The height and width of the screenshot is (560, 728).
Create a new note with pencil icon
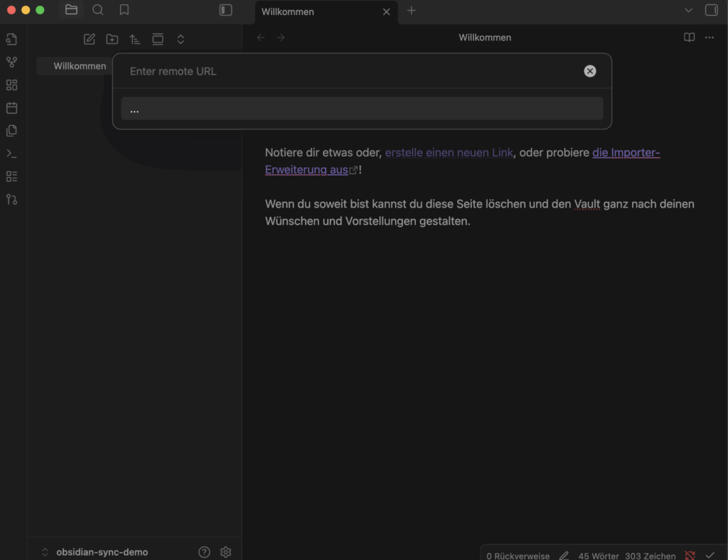[x=90, y=39]
